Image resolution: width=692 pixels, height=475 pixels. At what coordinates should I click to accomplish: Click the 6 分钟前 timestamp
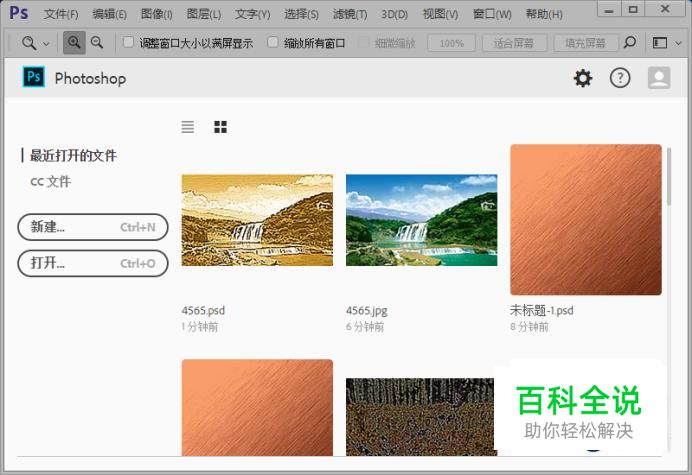pyautogui.click(x=365, y=327)
